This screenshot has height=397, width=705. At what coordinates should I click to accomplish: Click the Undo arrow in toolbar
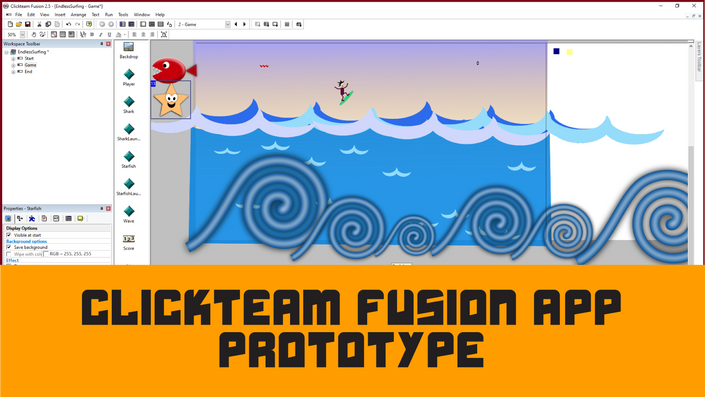pyautogui.click(x=68, y=24)
